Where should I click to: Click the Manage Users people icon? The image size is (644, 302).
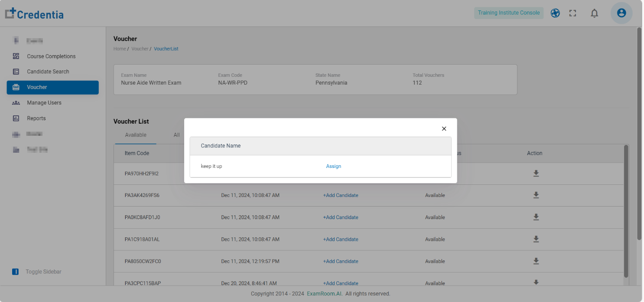pos(16,103)
